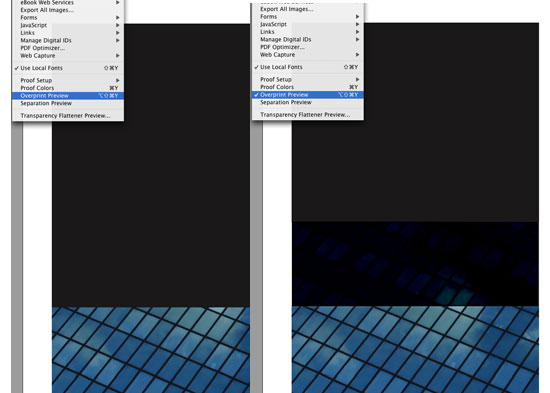
Task: Toggle Use Local Fonts in right menu
Action: [308, 67]
